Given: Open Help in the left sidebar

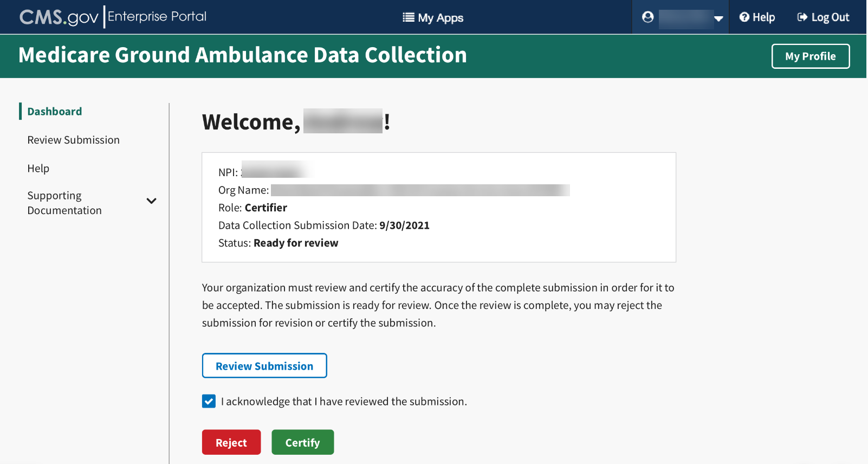Looking at the screenshot, I should click(38, 169).
